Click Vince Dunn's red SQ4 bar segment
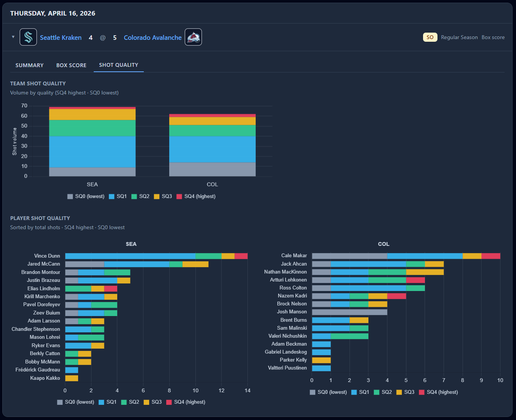The width and height of the screenshot is (516, 420). coord(241,256)
